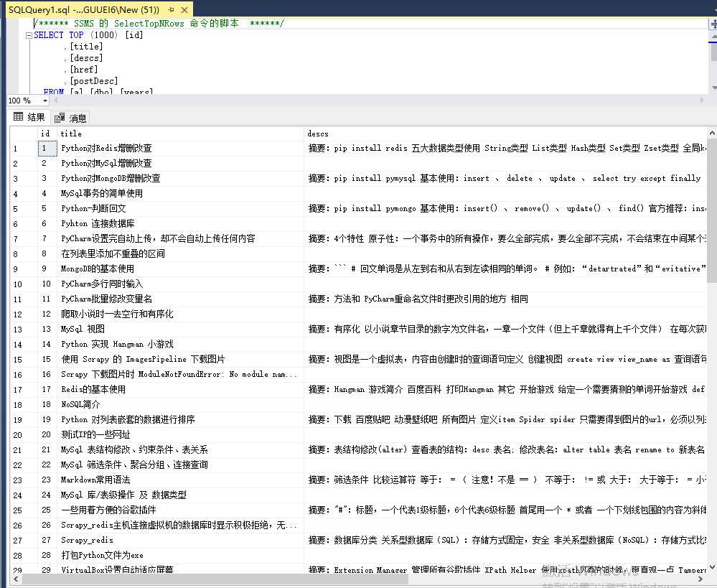Select descs cell starting 摘要: pip install pymongo
Image resolution: width=717 pixels, height=588 pixels.
click(x=505, y=209)
